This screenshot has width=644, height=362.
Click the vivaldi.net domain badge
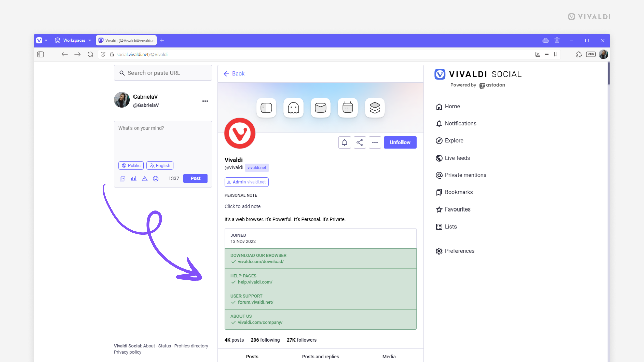(x=257, y=168)
